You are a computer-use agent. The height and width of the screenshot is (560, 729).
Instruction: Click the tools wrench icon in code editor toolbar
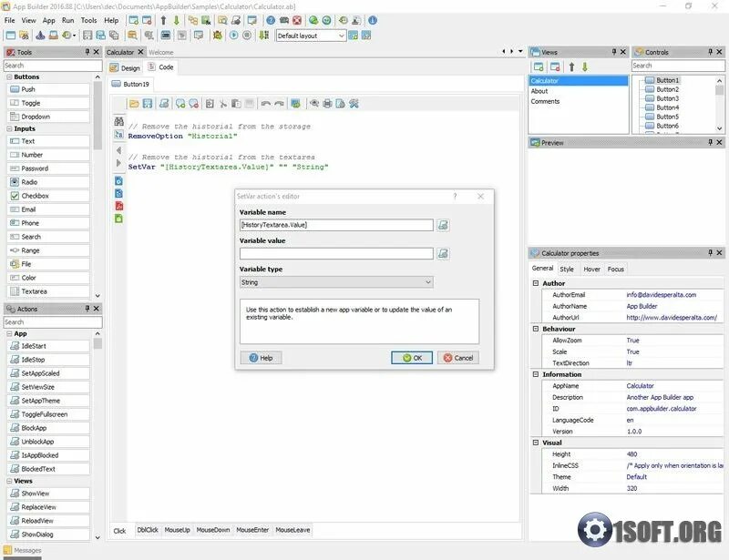[354, 104]
